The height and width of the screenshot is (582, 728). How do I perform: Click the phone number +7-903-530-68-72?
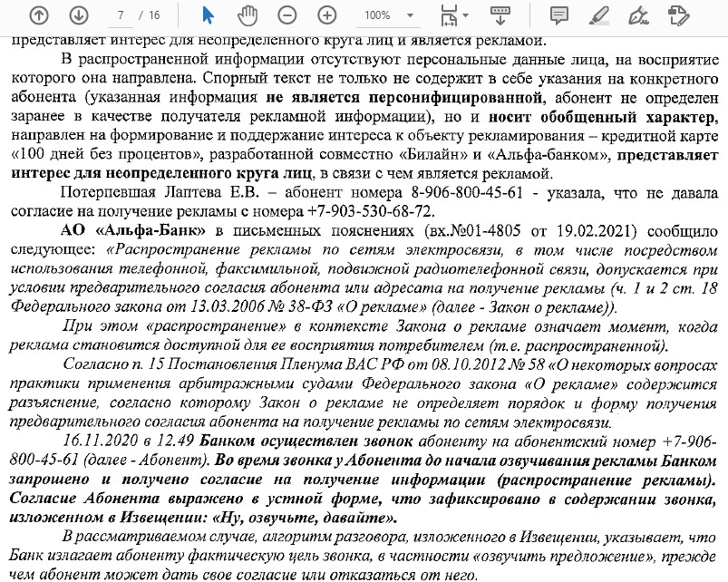click(361, 210)
